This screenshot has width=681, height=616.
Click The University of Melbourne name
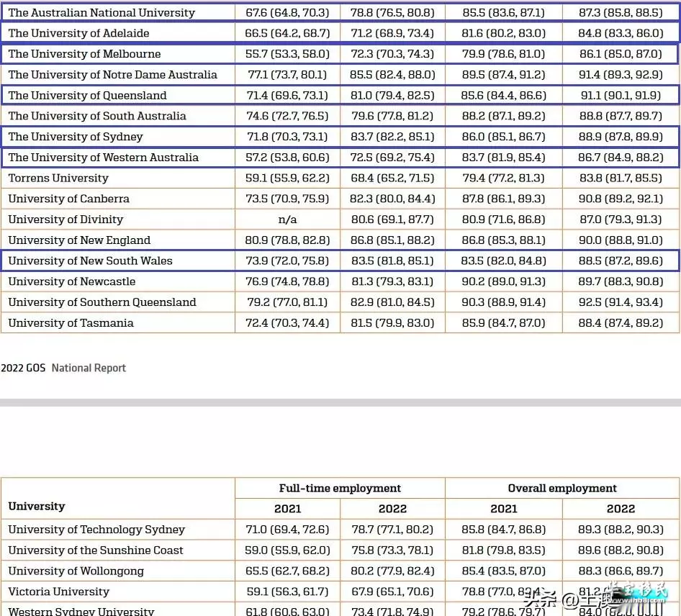coord(84,54)
